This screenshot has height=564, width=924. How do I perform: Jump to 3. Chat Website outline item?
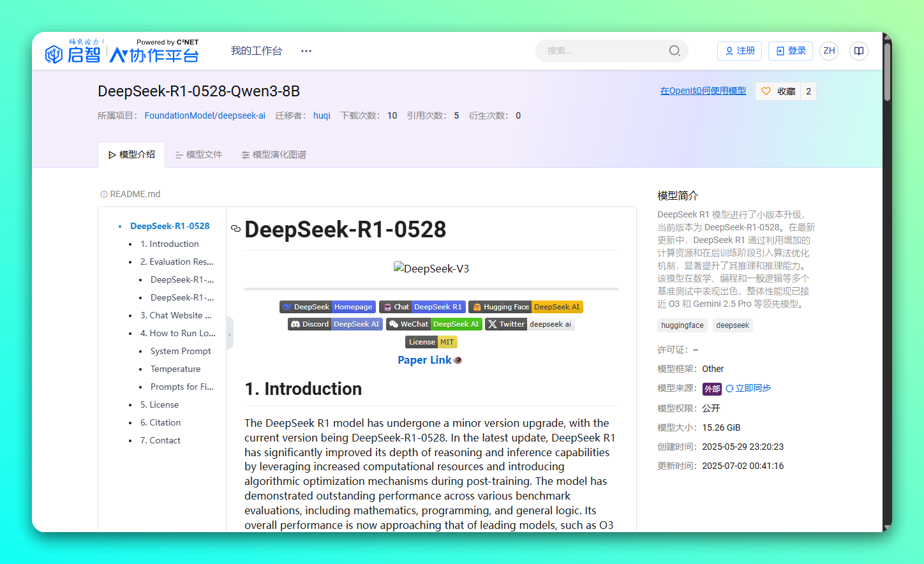click(176, 315)
